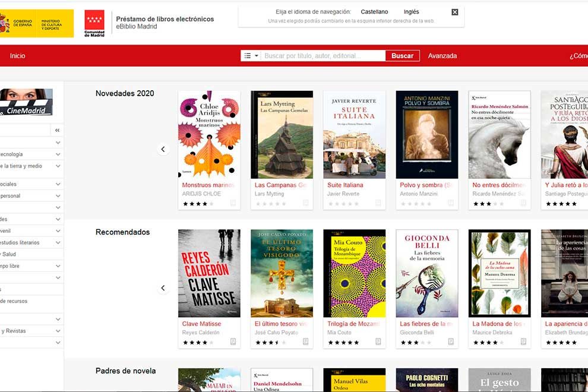Click author name 'Antonio Manzini'

pos(419,194)
